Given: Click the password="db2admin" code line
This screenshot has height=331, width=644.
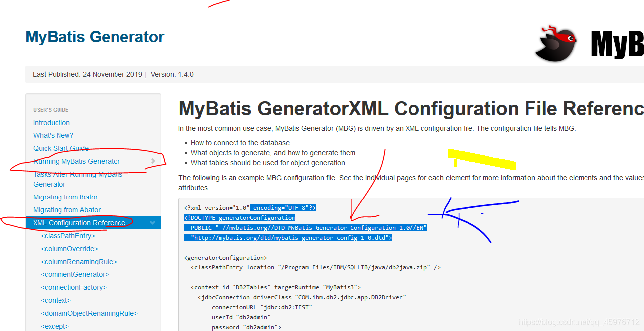Looking at the screenshot, I should click(x=246, y=327).
